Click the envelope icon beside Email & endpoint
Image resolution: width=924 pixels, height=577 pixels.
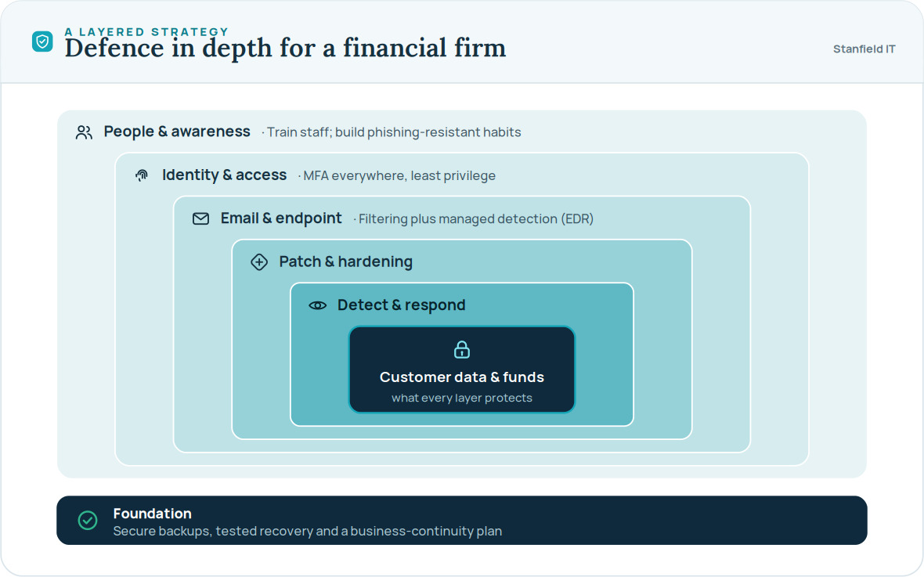click(x=200, y=218)
